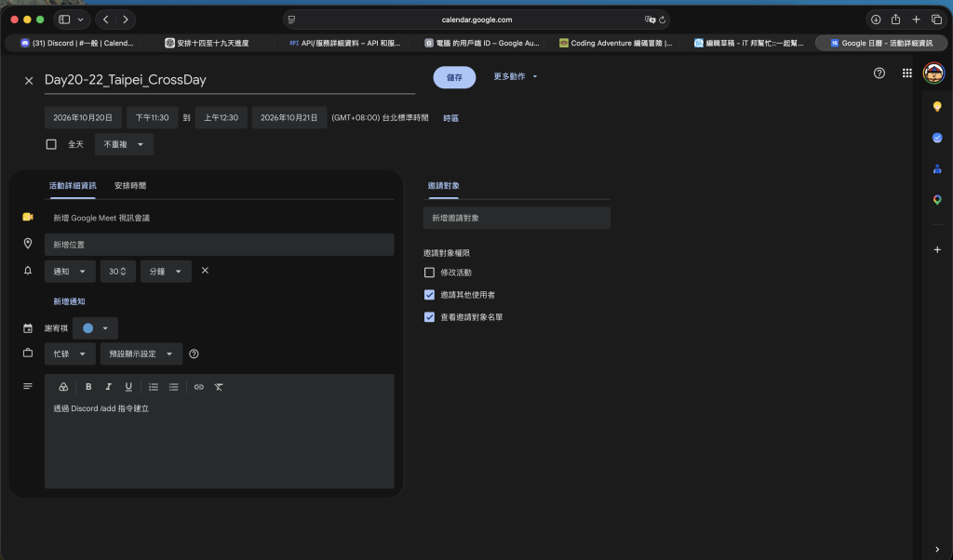Attach a Google Drive file to description
Screen dimensions: 953x560
pos(63,387)
